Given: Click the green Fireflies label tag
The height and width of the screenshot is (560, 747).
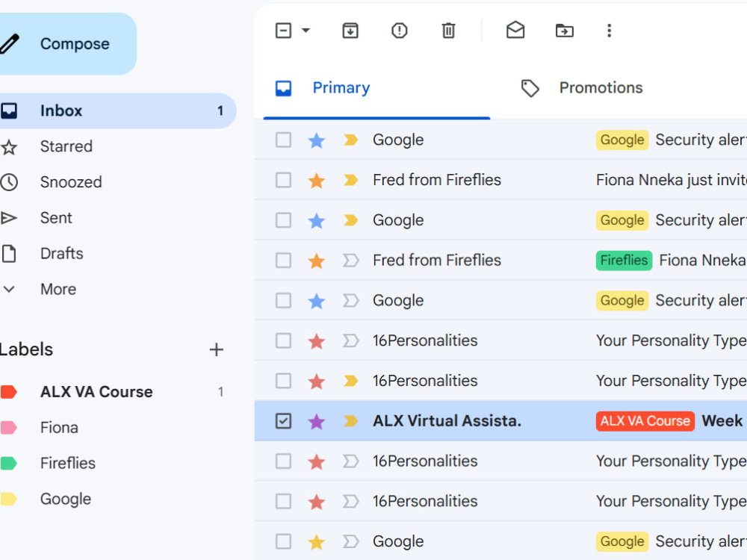Looking at the screenshot, I should click(x=8, y=464).
